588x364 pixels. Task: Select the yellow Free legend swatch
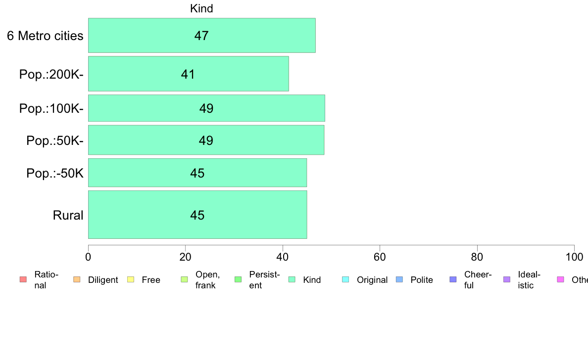tap(131, 279)
